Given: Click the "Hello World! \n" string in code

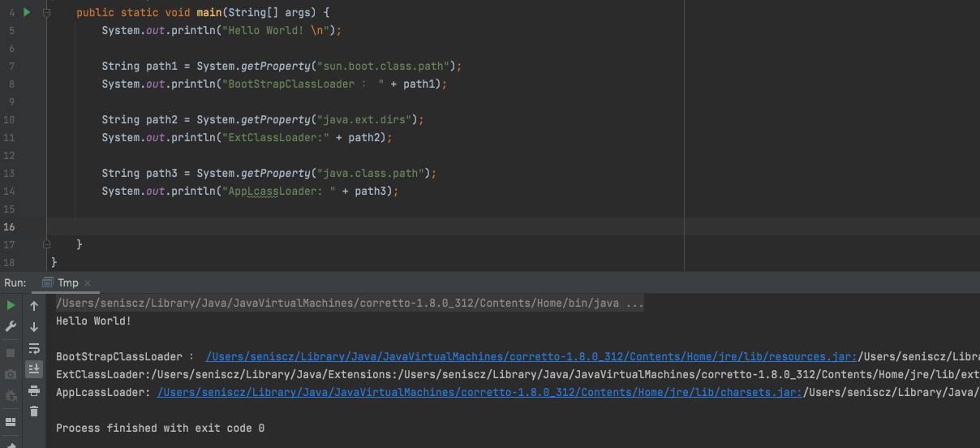Looking at the screenshot, I should click(277, 30).
